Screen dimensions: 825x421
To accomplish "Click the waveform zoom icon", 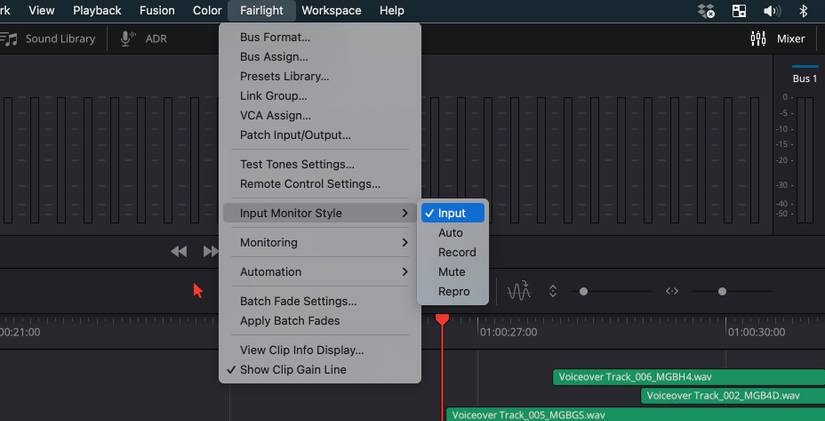I will pos(518,291).
